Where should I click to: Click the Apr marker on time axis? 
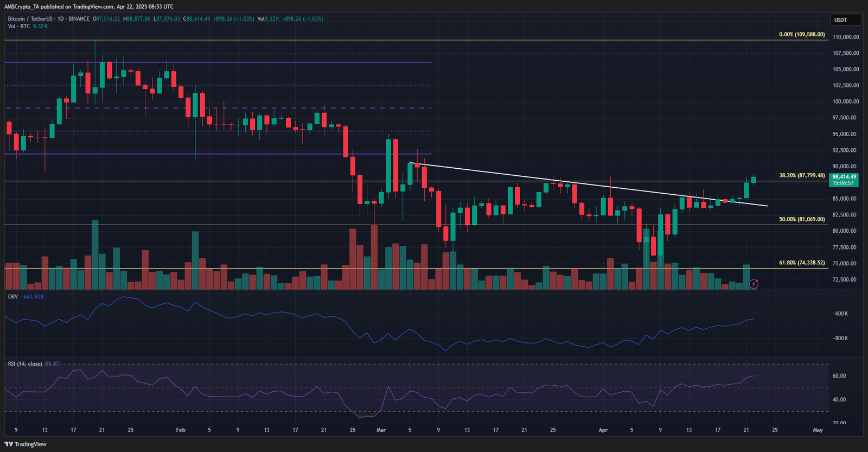603,430
